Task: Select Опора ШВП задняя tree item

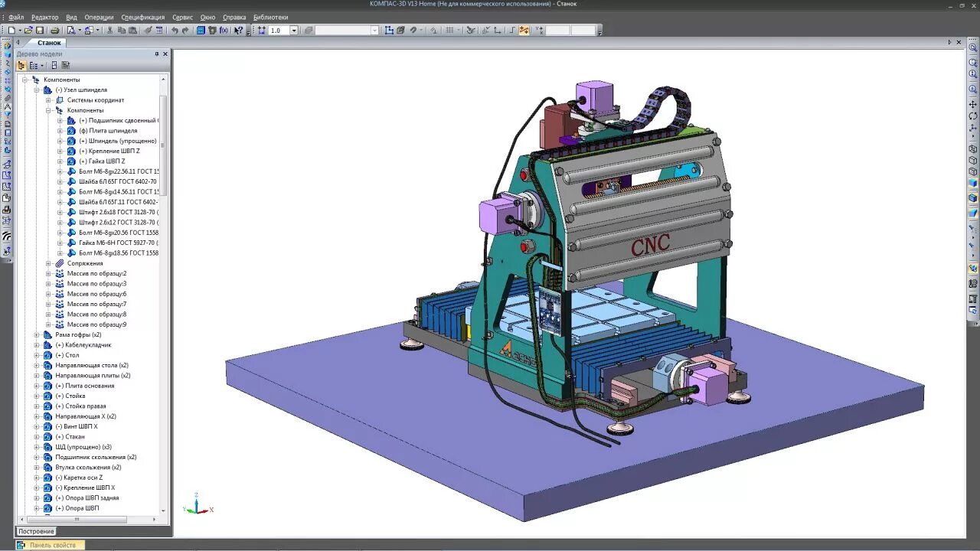Action: point(87,498)
